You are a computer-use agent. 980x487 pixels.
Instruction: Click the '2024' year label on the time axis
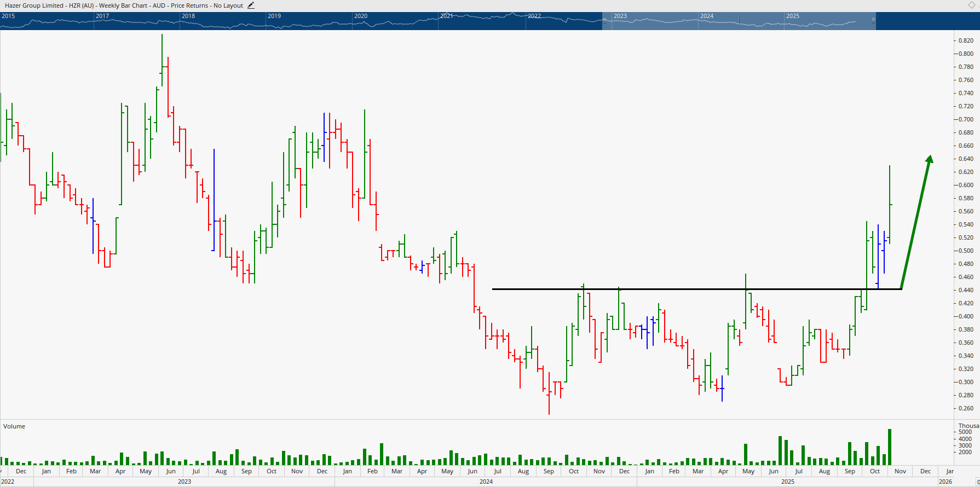(486, 482)
